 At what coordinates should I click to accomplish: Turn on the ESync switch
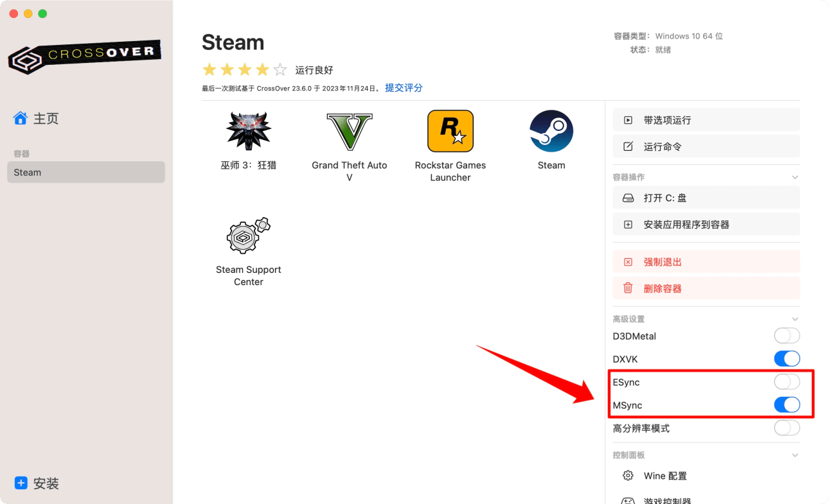(x=787, y=382)
